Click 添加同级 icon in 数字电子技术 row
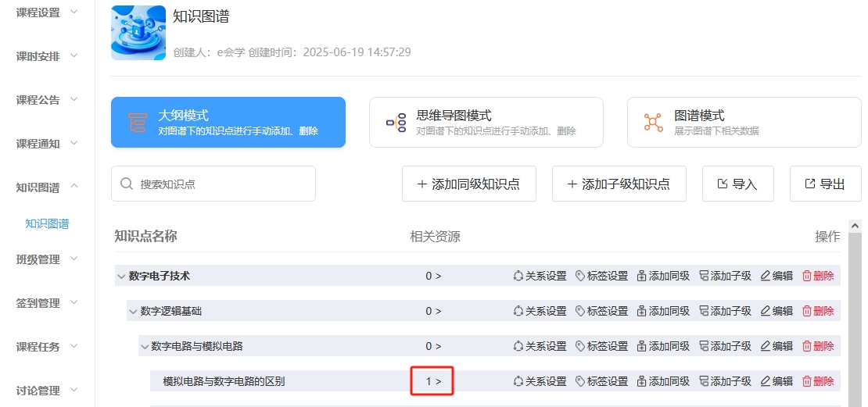 coord(642,276)
